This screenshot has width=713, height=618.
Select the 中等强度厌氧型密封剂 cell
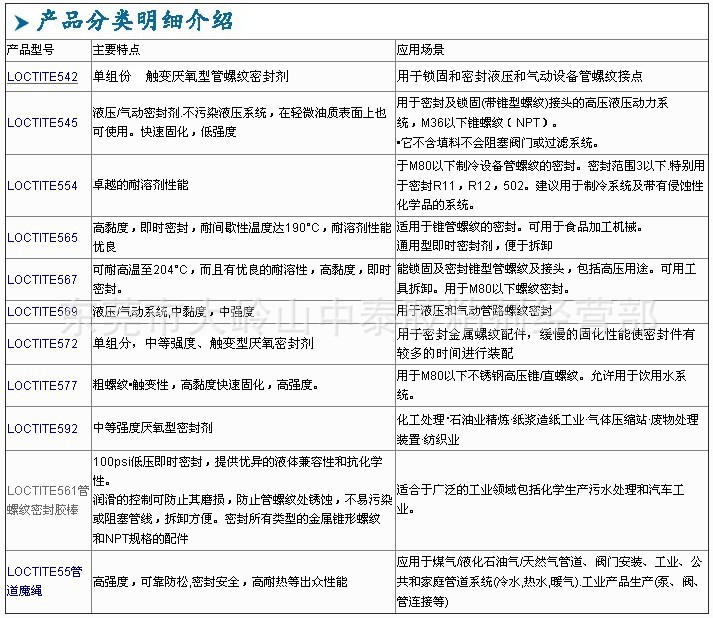pos(243,428)
